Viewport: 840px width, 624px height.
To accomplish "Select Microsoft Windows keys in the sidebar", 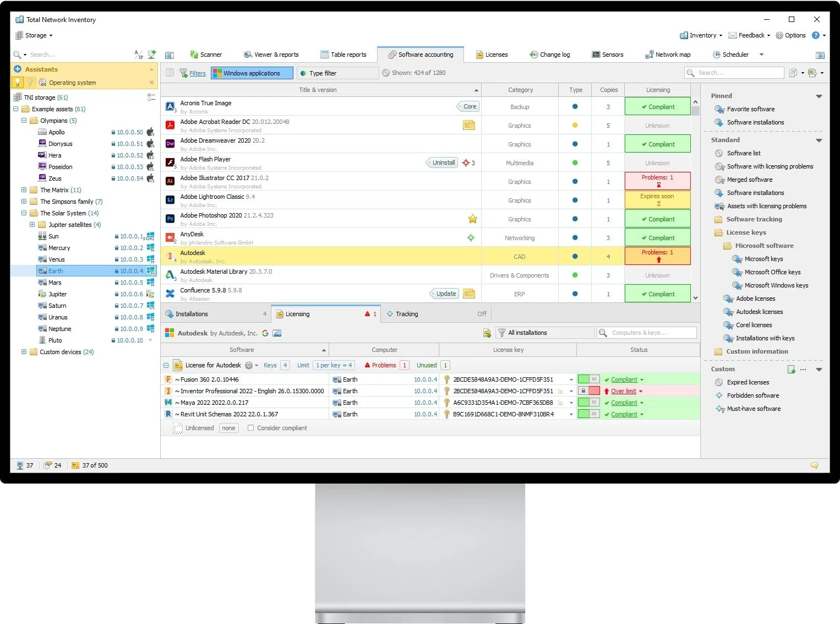I will (x=776, y=285).
